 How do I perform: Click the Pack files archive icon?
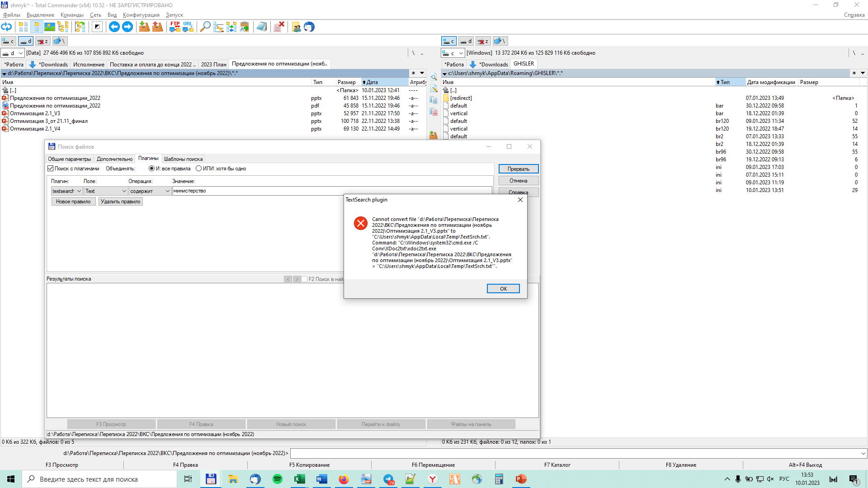(x=144, y=27)
